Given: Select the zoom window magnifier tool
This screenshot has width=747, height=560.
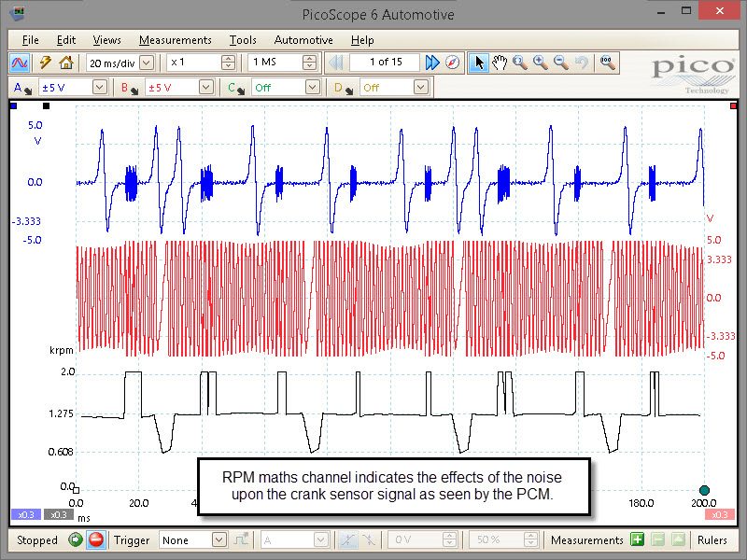Looking at the screenshot, I should click(x=520, y=63).
